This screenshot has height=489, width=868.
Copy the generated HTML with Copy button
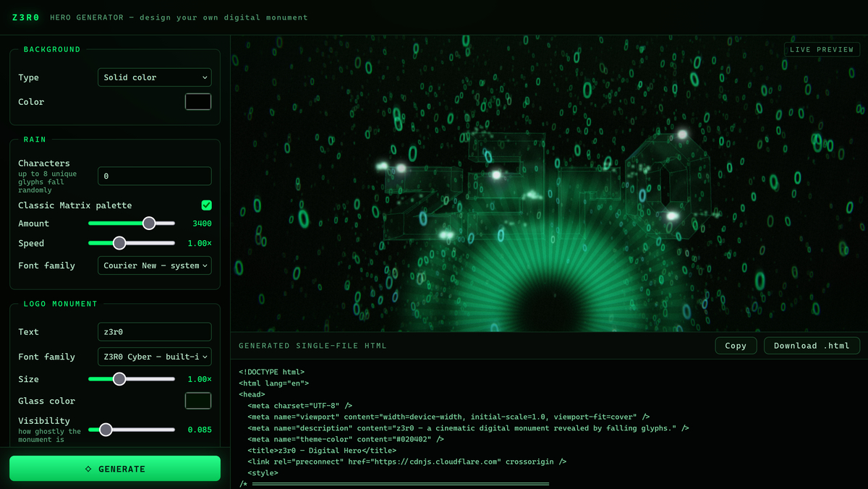coord(736,346)
